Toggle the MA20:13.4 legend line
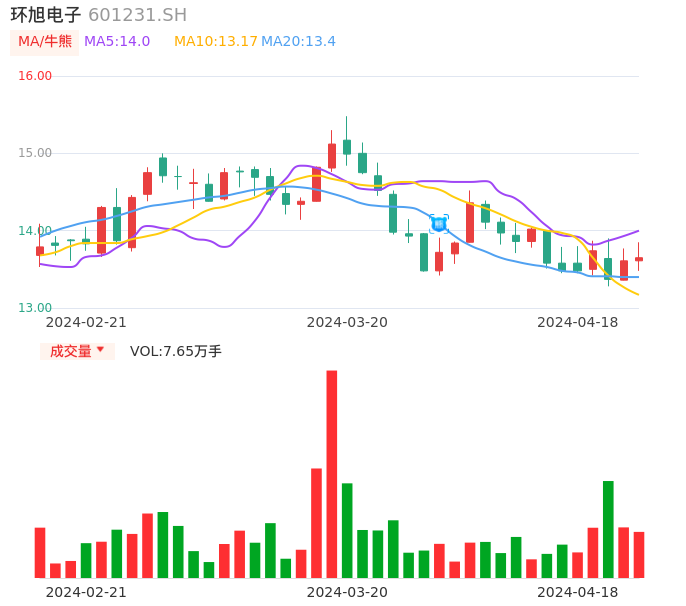The image size is (686, 606). (298, 42)
